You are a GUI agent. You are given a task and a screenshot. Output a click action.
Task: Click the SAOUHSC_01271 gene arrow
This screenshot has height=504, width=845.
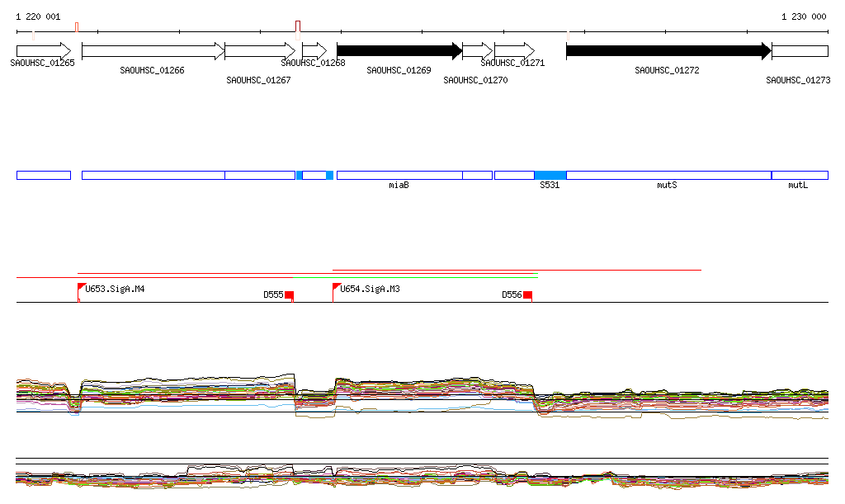point(515,51)
